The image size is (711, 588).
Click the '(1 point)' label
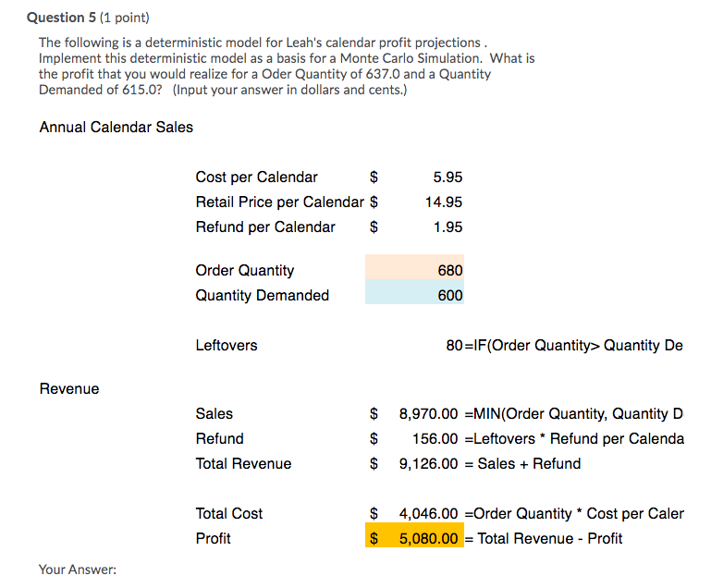[124, 18]
